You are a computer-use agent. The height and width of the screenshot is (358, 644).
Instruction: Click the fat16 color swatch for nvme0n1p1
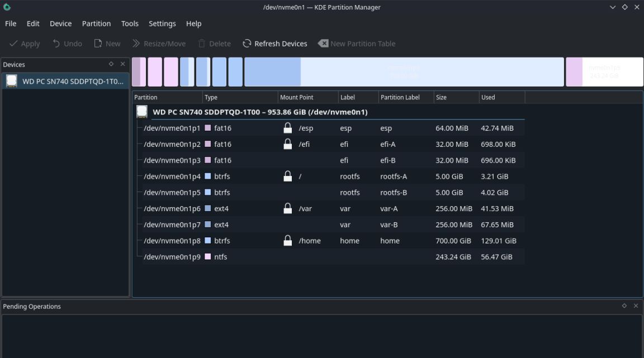coord(208,128)
